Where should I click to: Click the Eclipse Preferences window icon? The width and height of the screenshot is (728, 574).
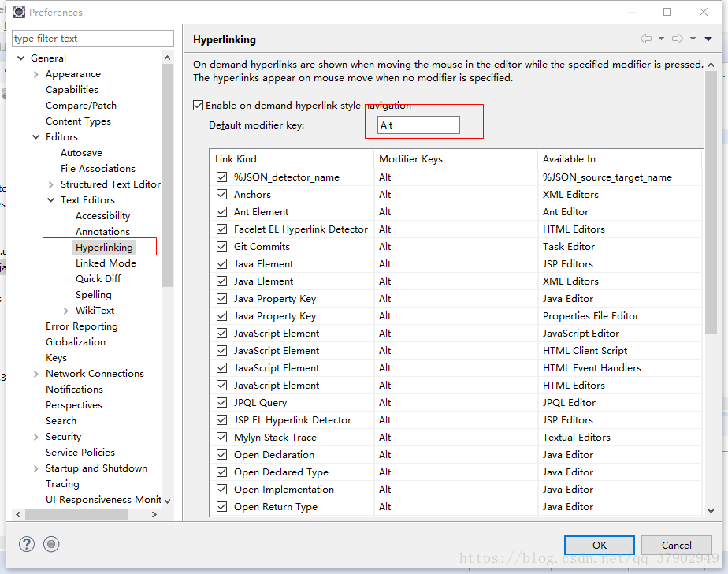coord(19,12)
